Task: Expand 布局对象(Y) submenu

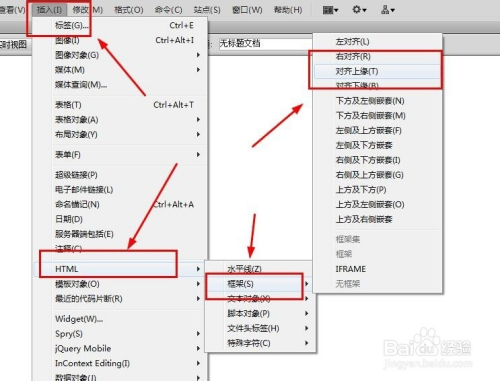Action: 120,134
